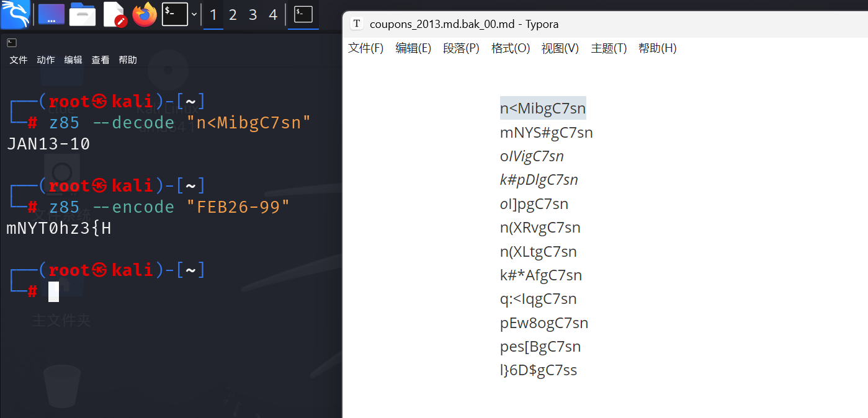Launch the text editor icon in the panel
Image resolution: width=868 pixels, height=418 pixels.
pyautogui.click(x=115, y=14)
